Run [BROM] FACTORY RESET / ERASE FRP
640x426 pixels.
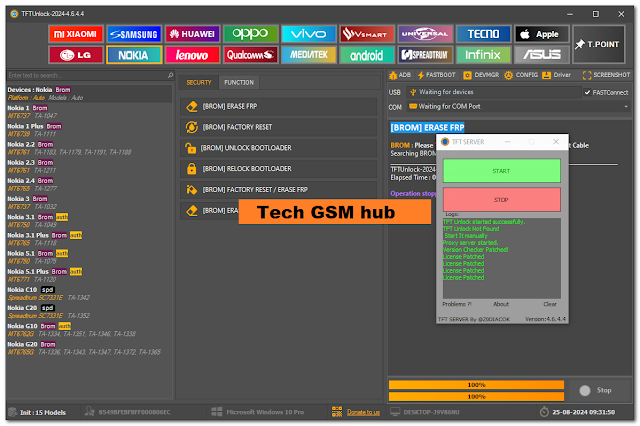pos(278,190)
